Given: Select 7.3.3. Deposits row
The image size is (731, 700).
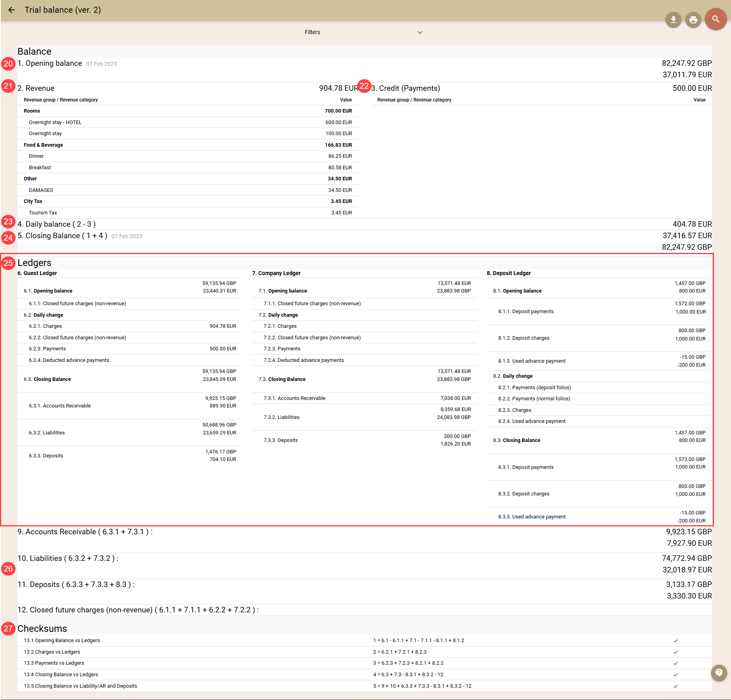Looking at the screenshot, I should tap(365, 440).
